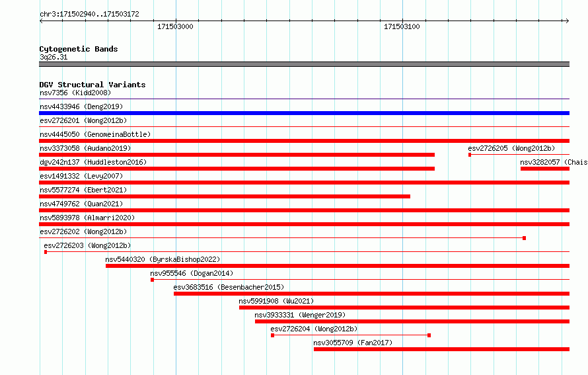Viewport: 588px width, 375px height.
Task: Open the esv3683516 (Besenbacher2015) label
Action: 229,287
